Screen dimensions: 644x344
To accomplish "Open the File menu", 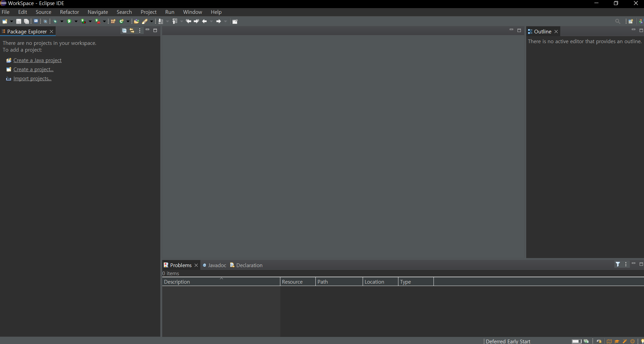I will click(x=6, y=12).
